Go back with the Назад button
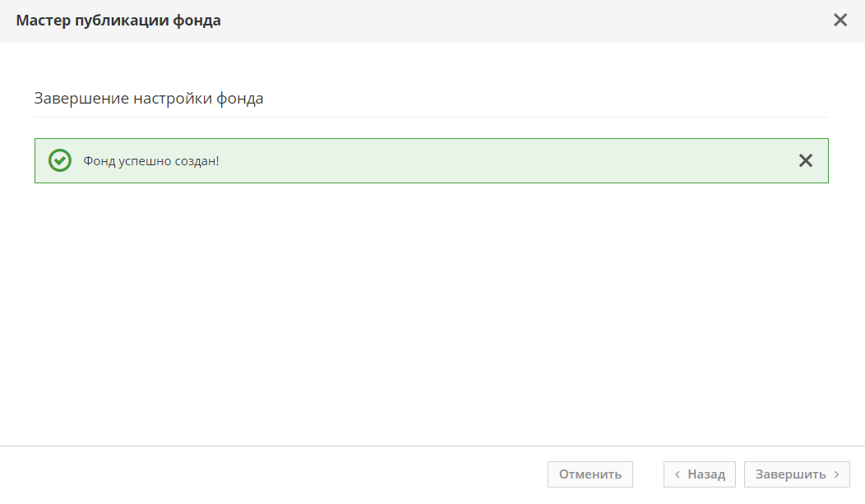The image size is (865, 504). pos(700,474)
